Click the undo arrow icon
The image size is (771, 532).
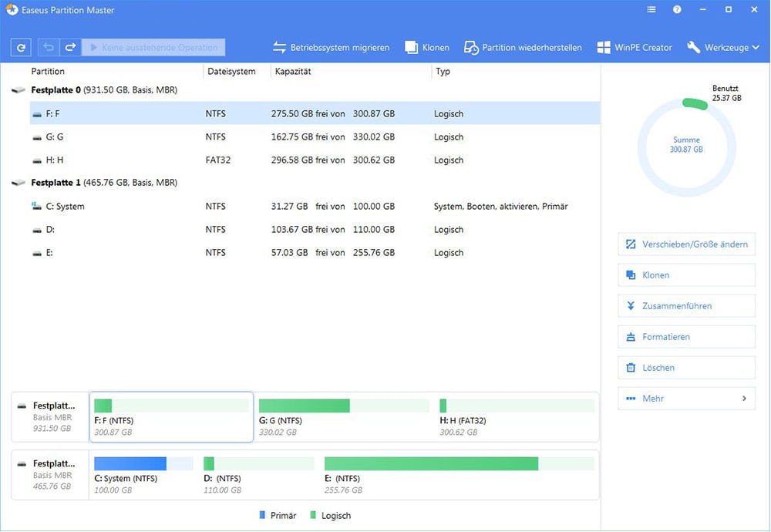(x=48, y=47)
